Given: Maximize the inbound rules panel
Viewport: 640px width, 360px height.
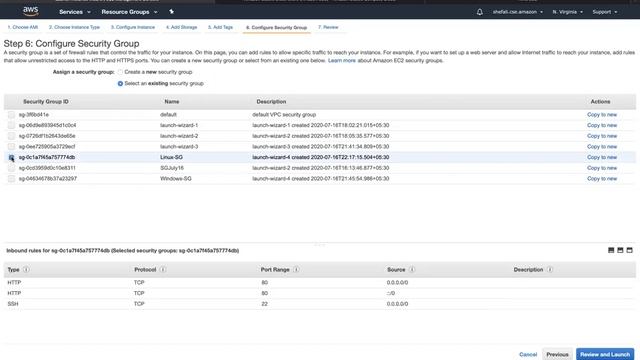Looking at the screenshot, I should coord(629,250).
